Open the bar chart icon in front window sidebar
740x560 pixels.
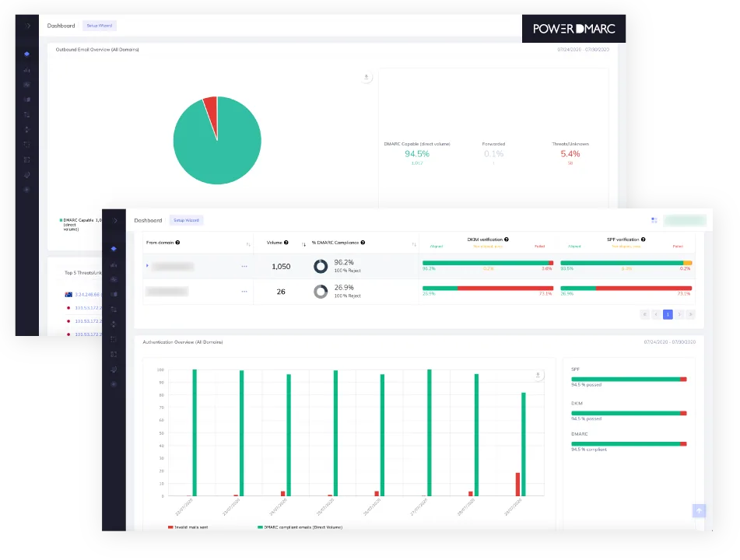point(114,264)
